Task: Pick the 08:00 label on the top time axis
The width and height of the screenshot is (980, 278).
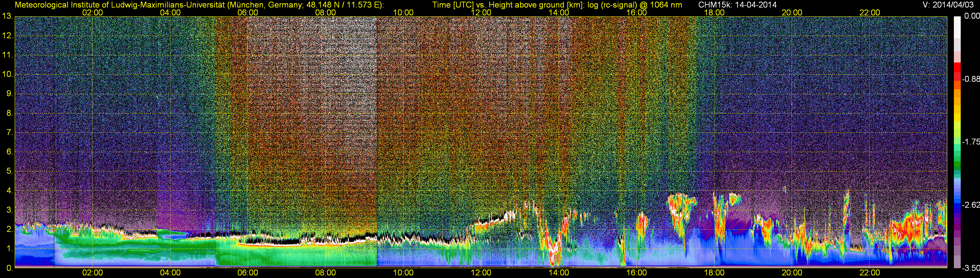Action: [x=326, y=12]
